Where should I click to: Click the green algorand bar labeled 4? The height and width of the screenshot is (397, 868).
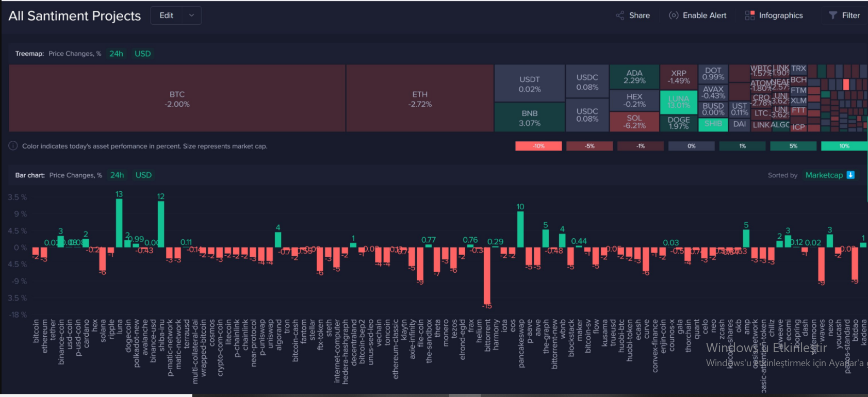coord(278,240)
